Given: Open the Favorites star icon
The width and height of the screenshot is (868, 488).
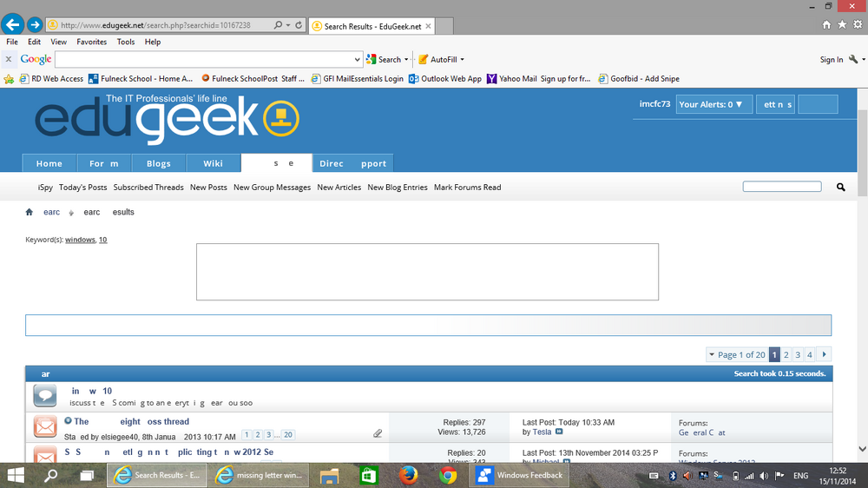Looking at the screenshot, I should [842, 24].
